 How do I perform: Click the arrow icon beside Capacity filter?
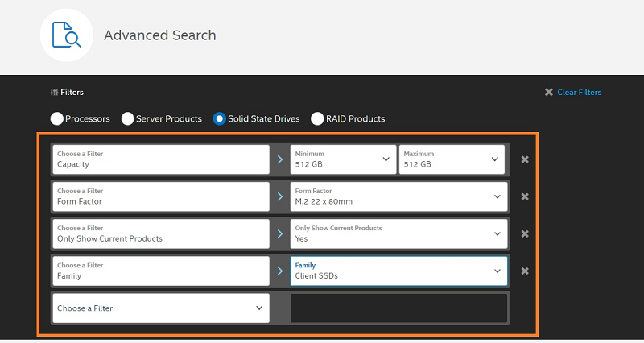pyautogui.click(x=280, y=159)
